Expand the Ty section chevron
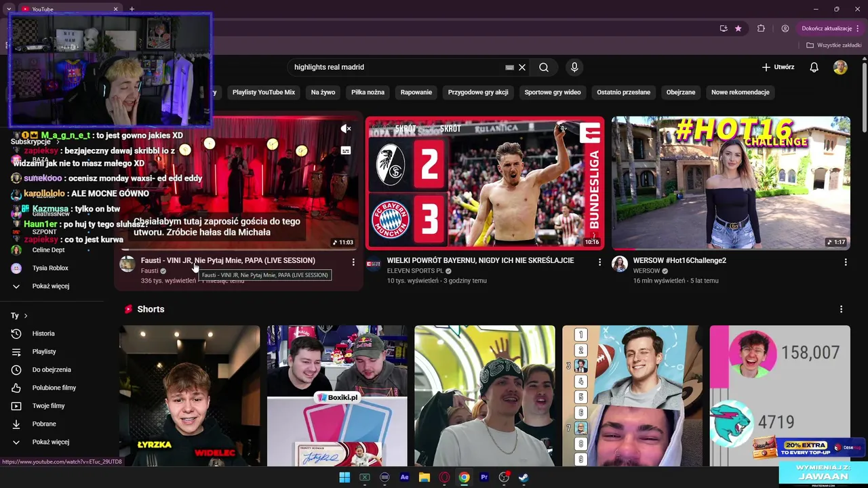This screenshot has height=488, width=868. 26,316
